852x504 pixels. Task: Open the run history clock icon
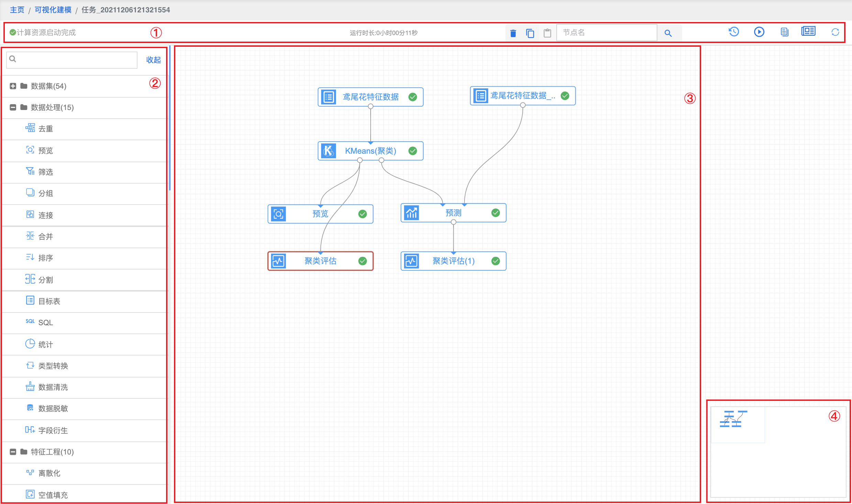734,32
